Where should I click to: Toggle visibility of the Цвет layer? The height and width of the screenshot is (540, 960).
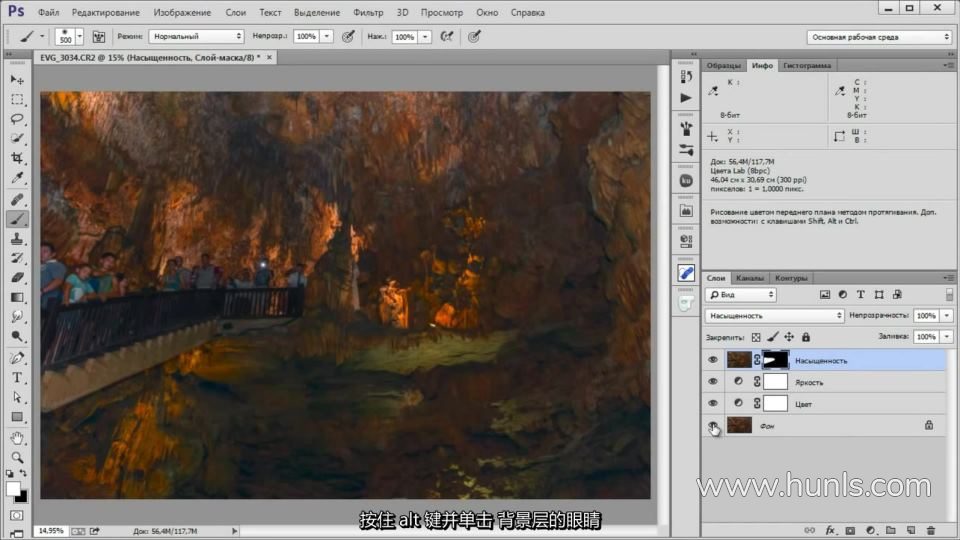pos(713,404)
